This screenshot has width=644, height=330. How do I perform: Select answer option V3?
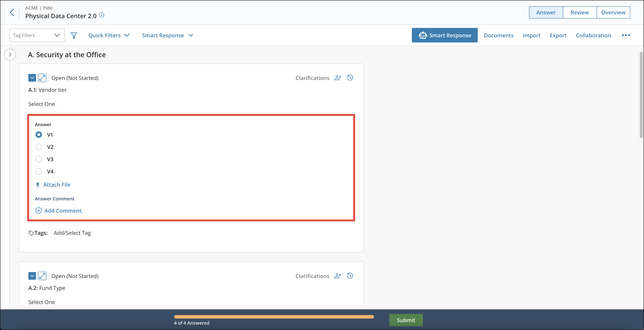tap(39, 159)
